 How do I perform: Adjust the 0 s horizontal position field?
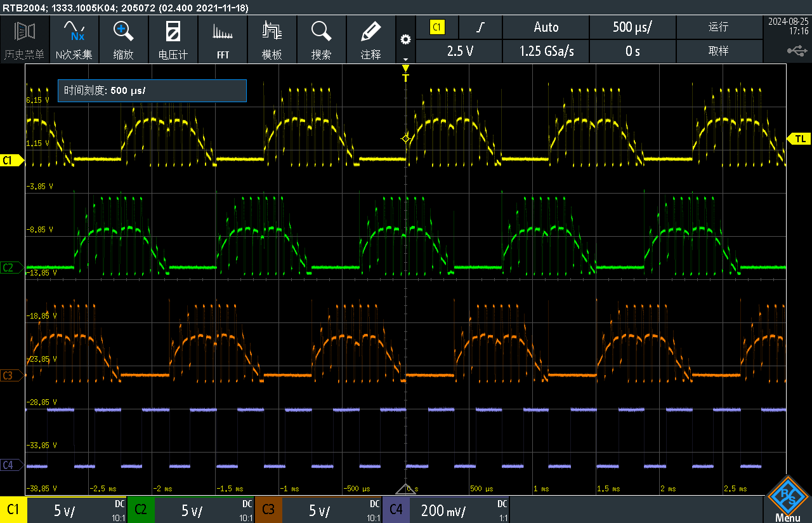pos(632,51)
